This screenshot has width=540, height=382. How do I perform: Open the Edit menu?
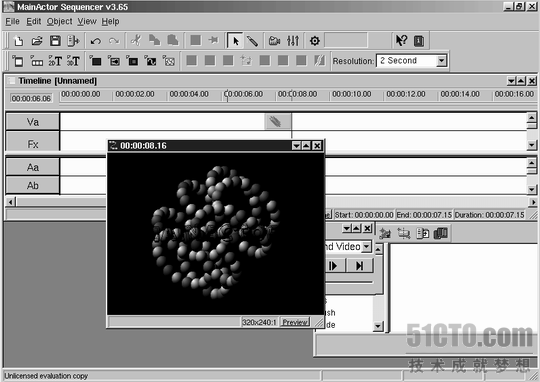(33, 21)
